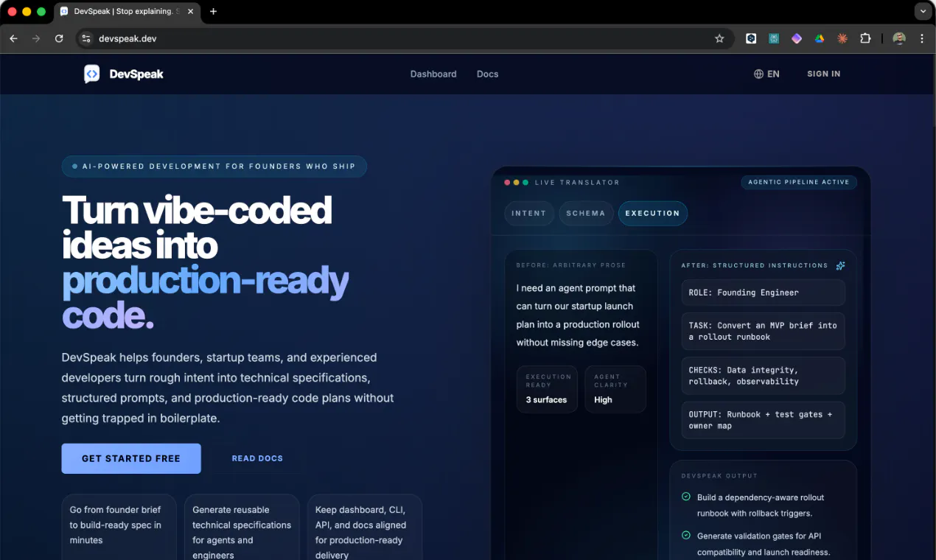Click the 'OUTPUT: Runbook + test gates' row
936x560 pixels.
tap(763, 420)
